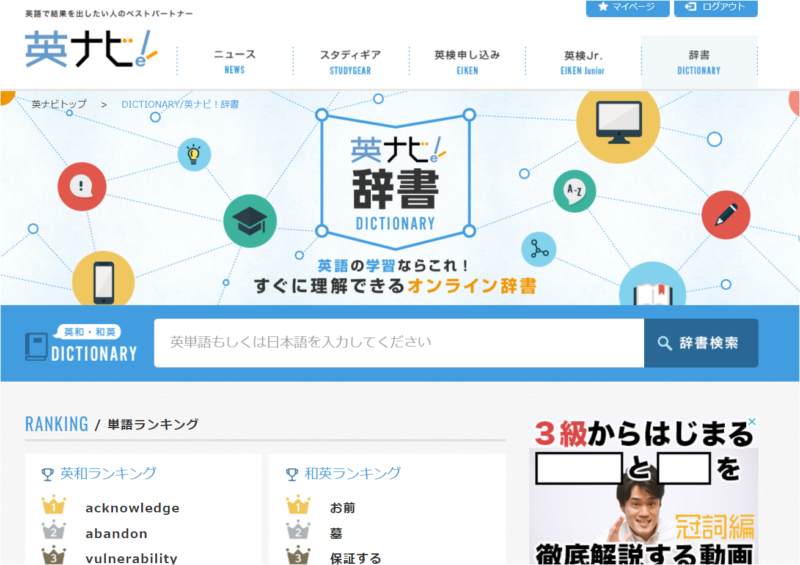800x565 pixels.
Task: Open the word acknowledge
Action: (x=132, y=508)
